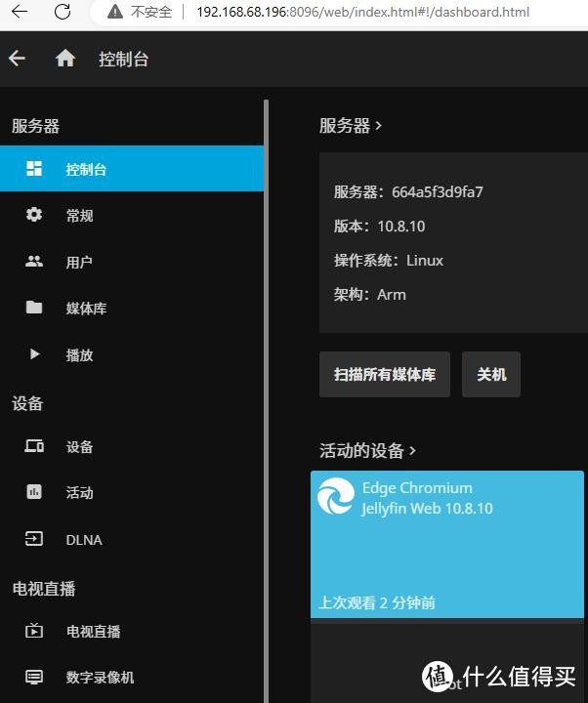Screen dimensions: 588x703
Task: Go to Jellyfin home via house icon
Action: [x=65, y=59]
